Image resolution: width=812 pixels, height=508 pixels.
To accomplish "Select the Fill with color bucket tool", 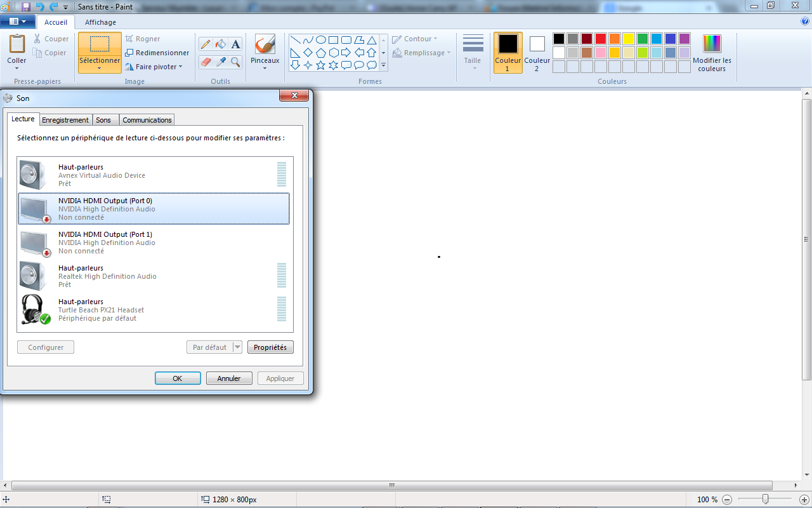I will tap(221, 44).
